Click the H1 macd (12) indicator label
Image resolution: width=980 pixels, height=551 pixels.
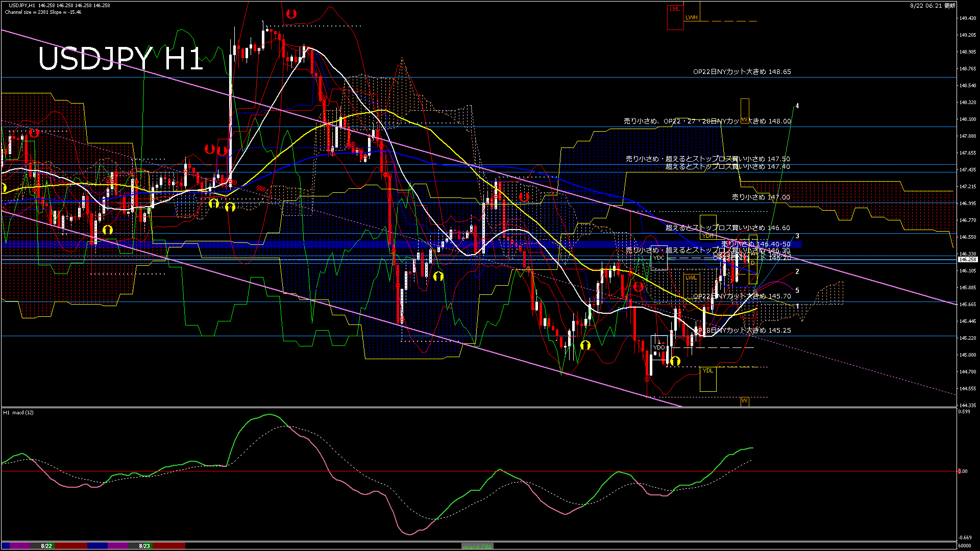[x=18, y=412]
